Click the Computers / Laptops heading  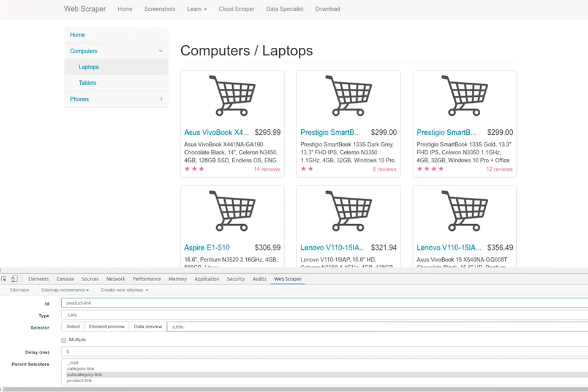click(x=246, y=51)
